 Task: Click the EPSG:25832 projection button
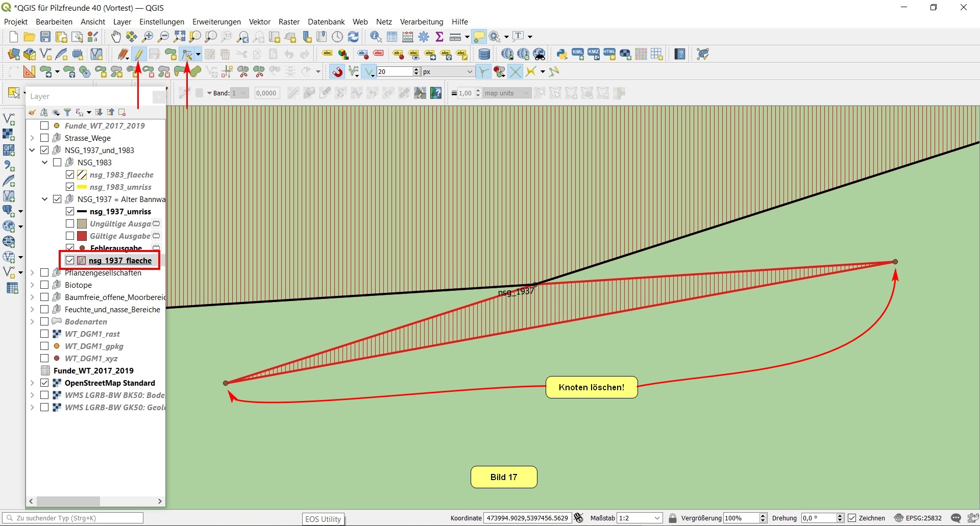[x=918, y=518]
